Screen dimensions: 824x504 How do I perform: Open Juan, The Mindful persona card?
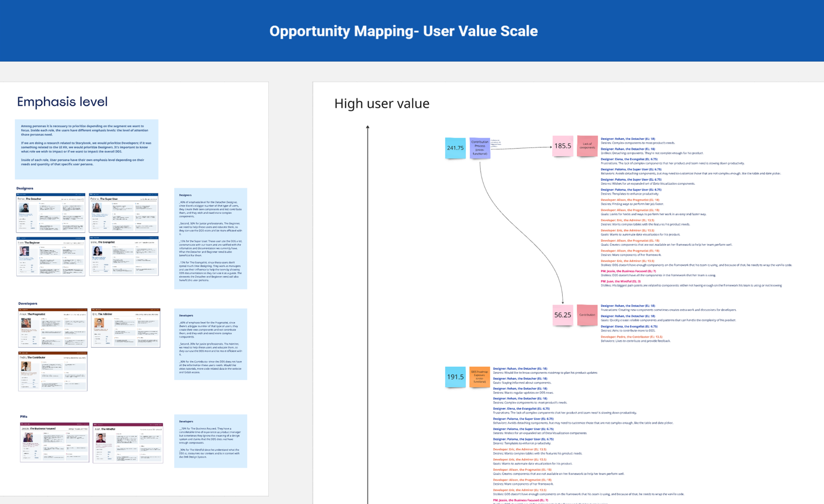point(128,442)
